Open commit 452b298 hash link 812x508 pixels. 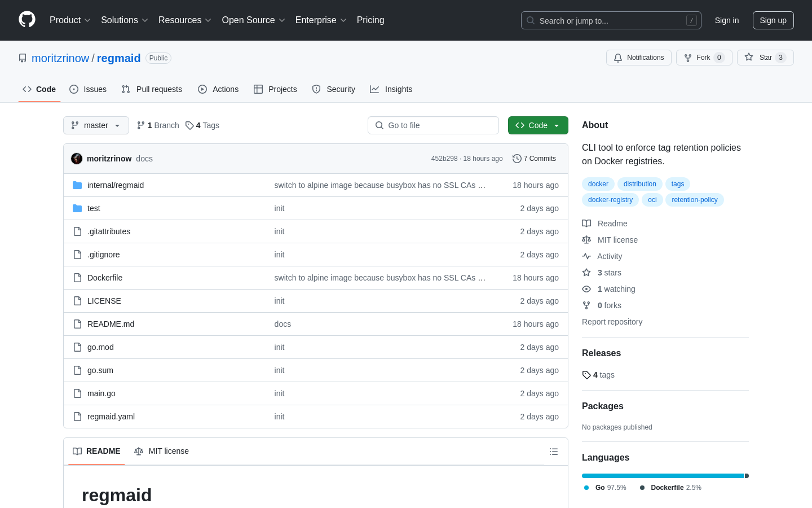tap(444, 159)
